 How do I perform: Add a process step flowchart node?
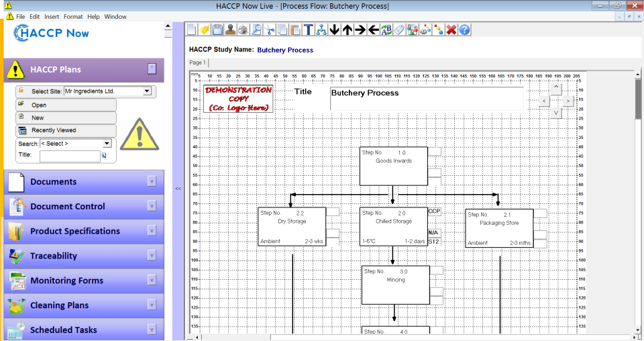tap(321, 30)
